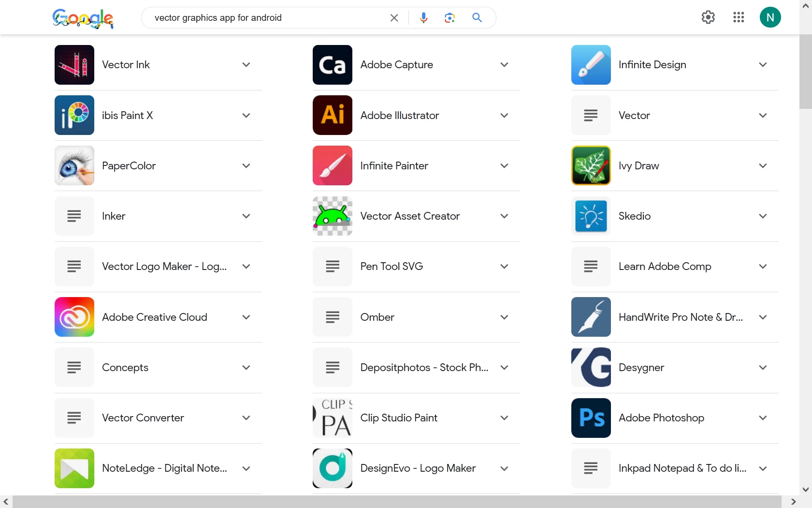Go to Google home via logo
This screenshot has height=508, width=812.
[x=83, y=18]
